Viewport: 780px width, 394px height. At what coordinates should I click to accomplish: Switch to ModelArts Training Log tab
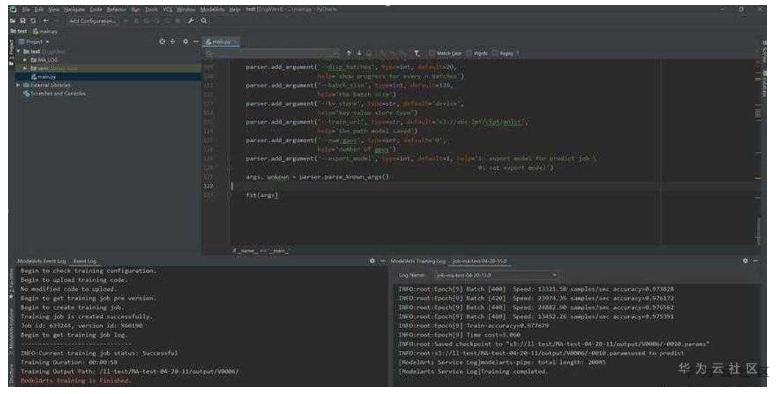(418, 261)
